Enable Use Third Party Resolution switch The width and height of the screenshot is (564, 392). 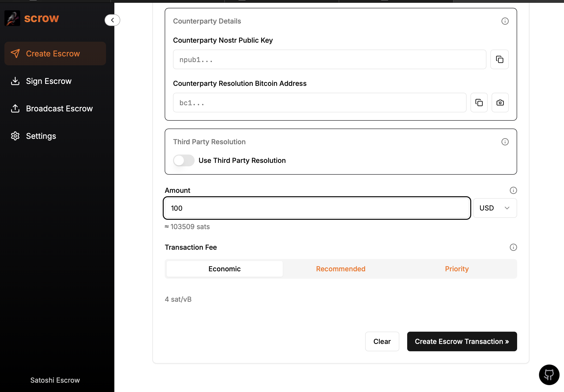pyautogui.click(x=184, y=160)
